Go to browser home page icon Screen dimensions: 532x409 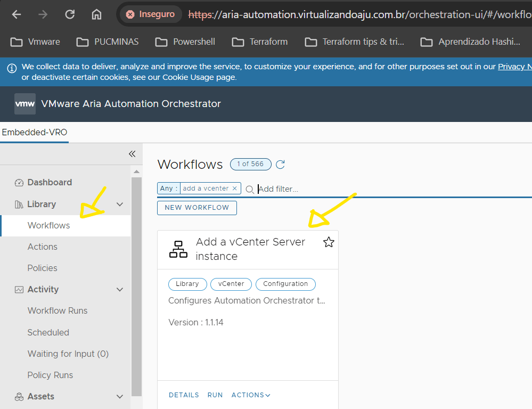(x=96, y=14)
